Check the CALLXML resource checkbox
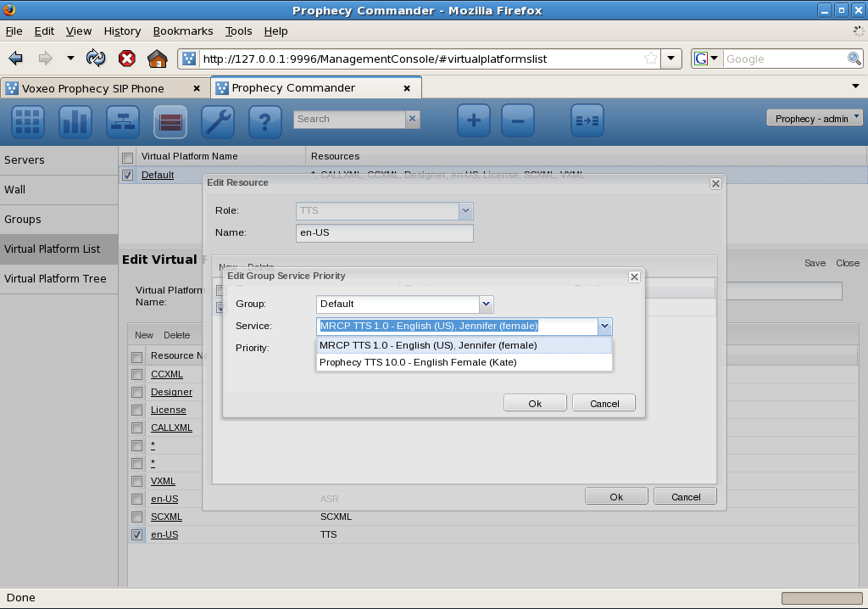The width and height of the screenshot is (868, 609). click(136, 427)
